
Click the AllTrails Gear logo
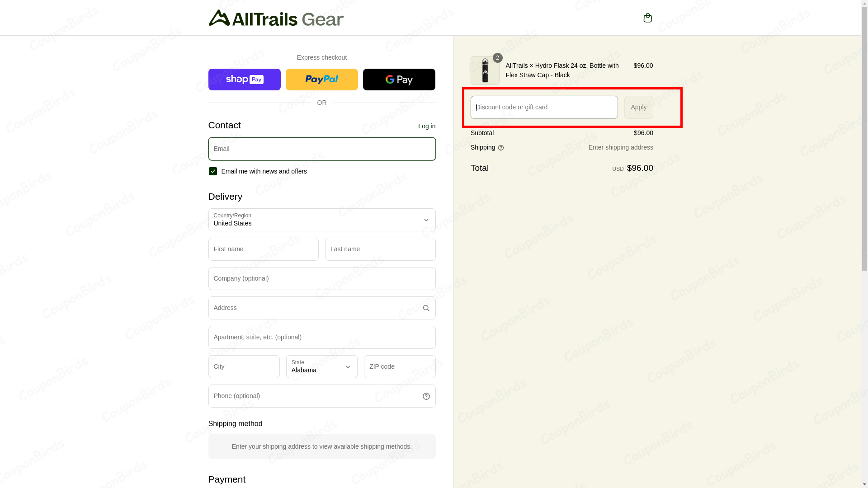276,18
